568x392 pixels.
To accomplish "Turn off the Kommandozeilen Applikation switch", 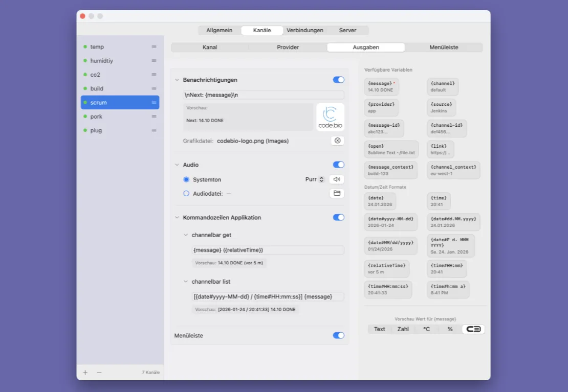I will coord(338,217).
